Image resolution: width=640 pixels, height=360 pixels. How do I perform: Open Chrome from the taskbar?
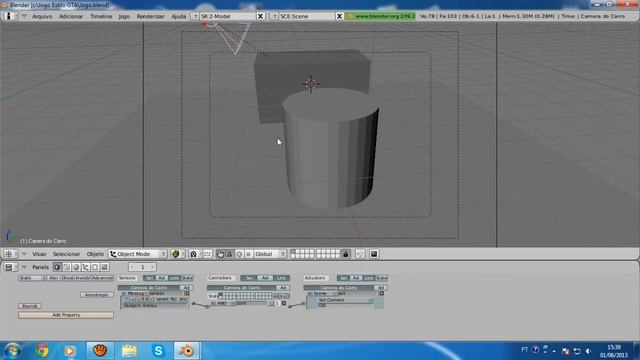(42, 351)
